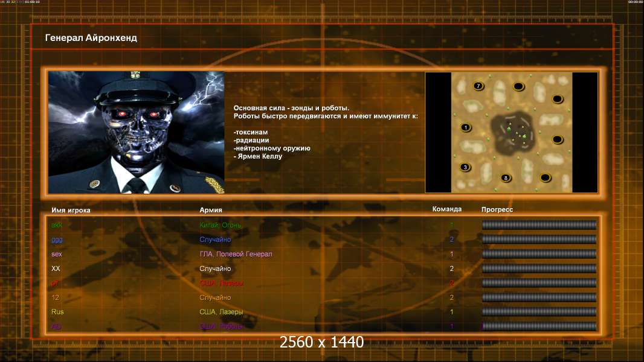This screenshot has width=644, height=362.
Task: Click player name "XX" in the list
Action: pyautogui.click(x=56, y=268)
